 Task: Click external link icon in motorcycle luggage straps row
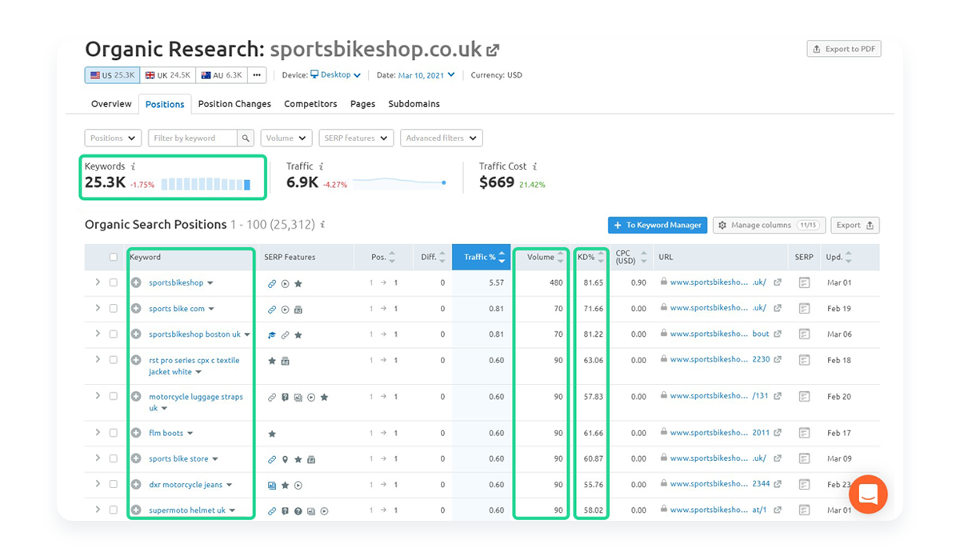[777, 395]
